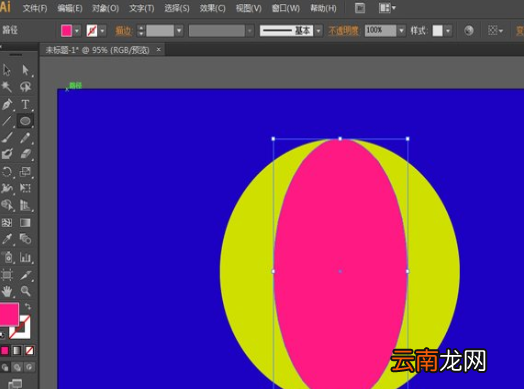The width and height of the screenshot is (524, 389).
Task: Select the Warp/Width tool
Action: (x=7, y=188)
